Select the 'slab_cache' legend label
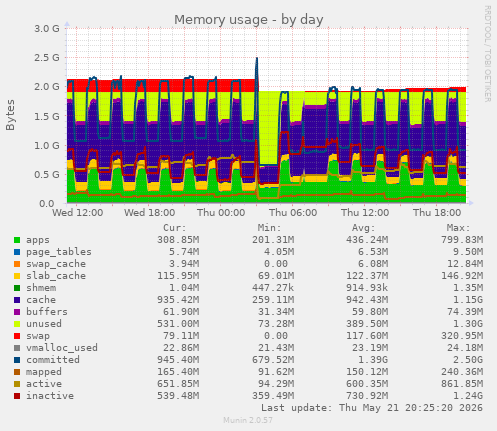The height and width of the screenshot is (431, 497). 56,276
